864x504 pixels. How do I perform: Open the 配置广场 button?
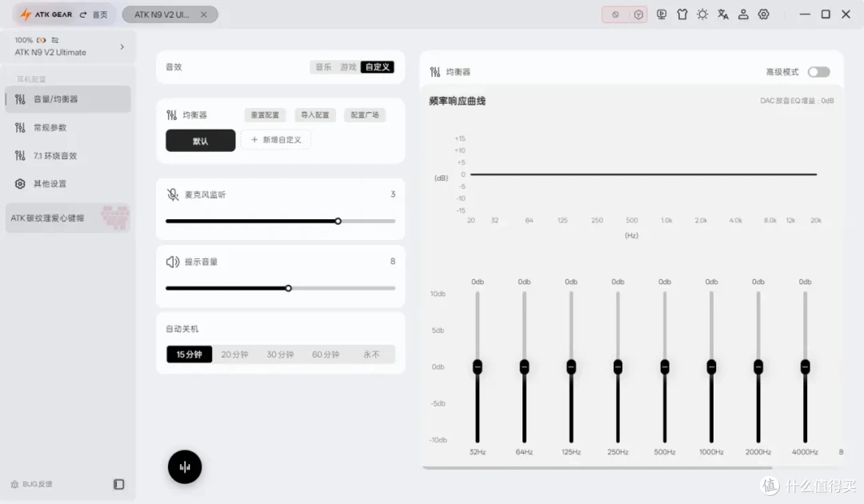coord(365,115)
